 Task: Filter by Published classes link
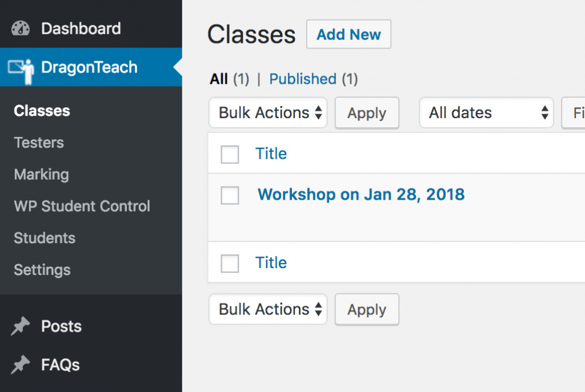303,79
